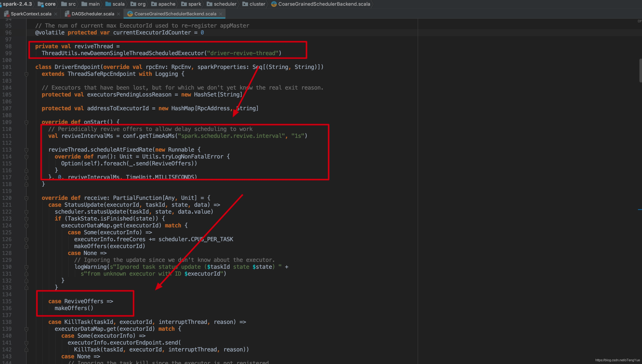Click addressToExecutorId field name
Screen dimensions: 642x364
(118, 108)
